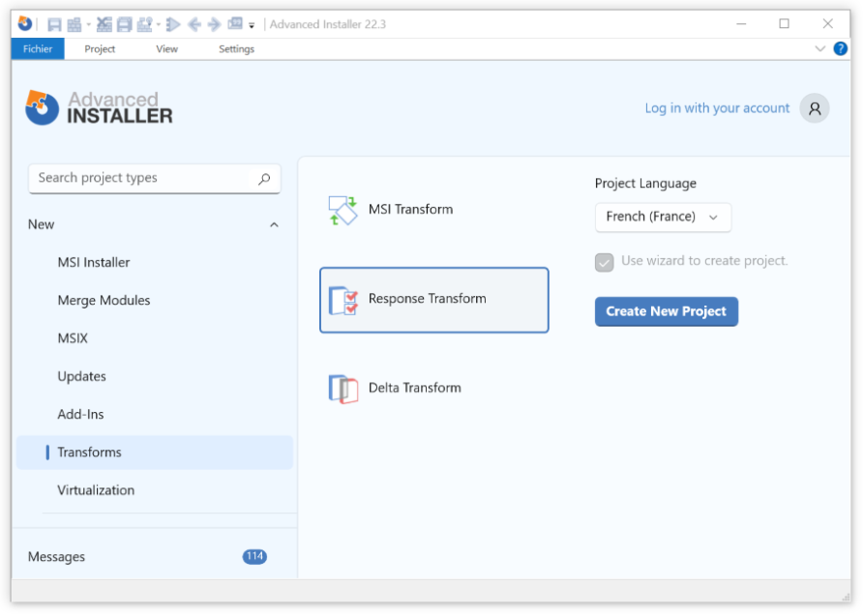The height and width of the screenshot is (616, 864).
Task: Click the Save icon in quick access toolbar
Action: [54, 24]
